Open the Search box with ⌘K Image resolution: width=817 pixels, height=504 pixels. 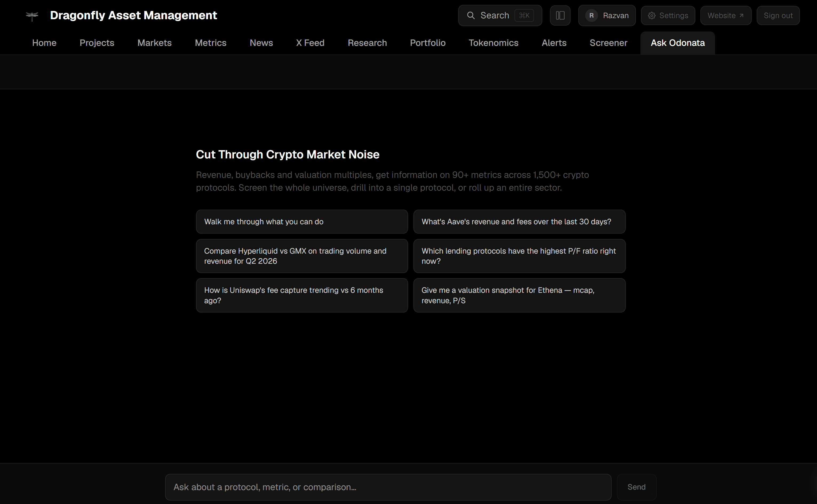click(x=500, y=15)
